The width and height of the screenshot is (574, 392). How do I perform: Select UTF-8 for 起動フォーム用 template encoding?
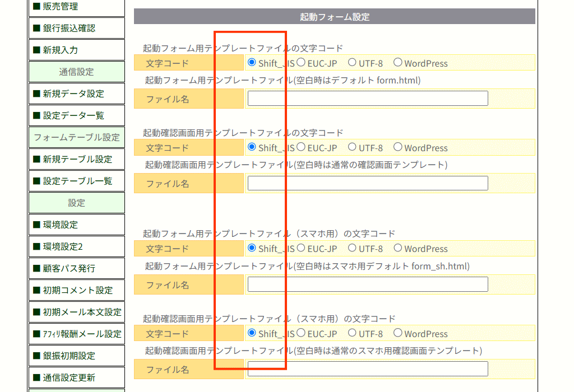pos(352,62)
